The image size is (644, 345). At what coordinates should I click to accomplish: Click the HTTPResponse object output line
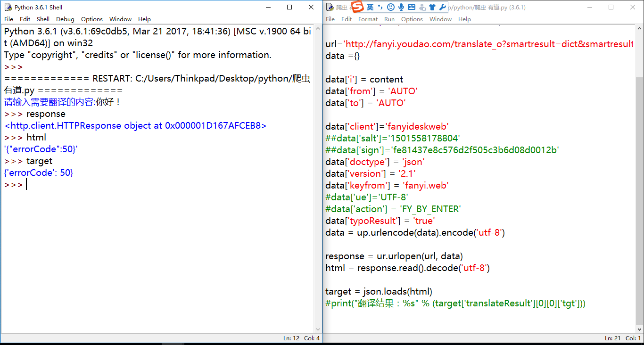coord(135,126)
